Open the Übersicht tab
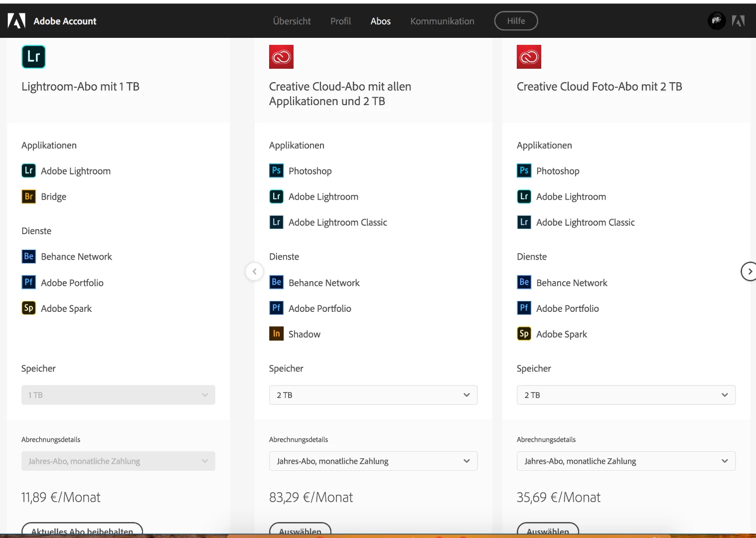Viewport: 756px width, 538px height. pos(292,21)
